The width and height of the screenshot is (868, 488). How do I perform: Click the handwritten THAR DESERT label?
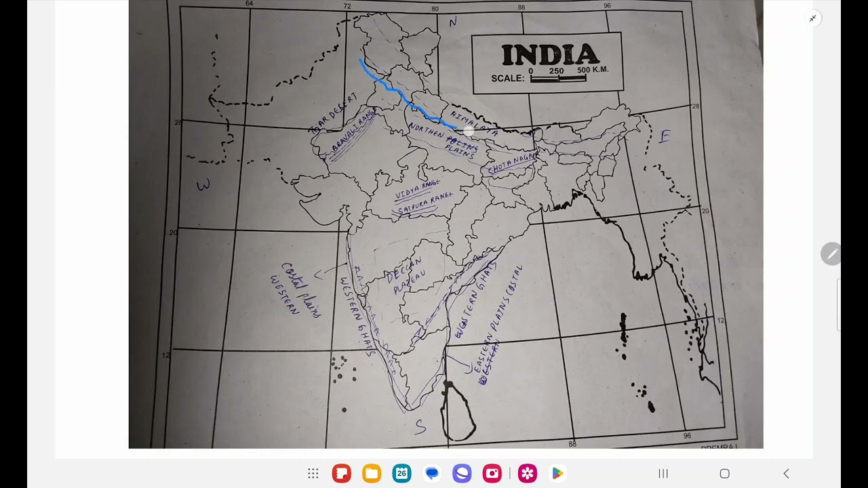click(x=333, y=113)
